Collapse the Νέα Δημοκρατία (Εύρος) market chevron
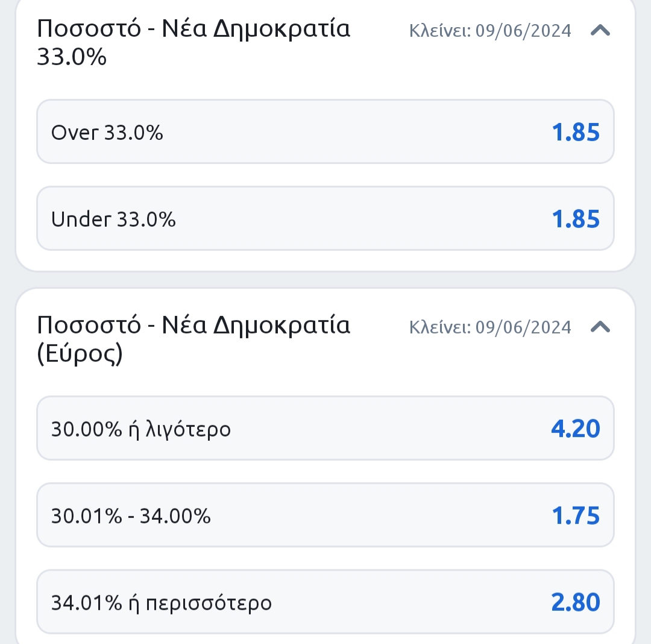This screenshot has width=651, height=644. pos(600,327)
